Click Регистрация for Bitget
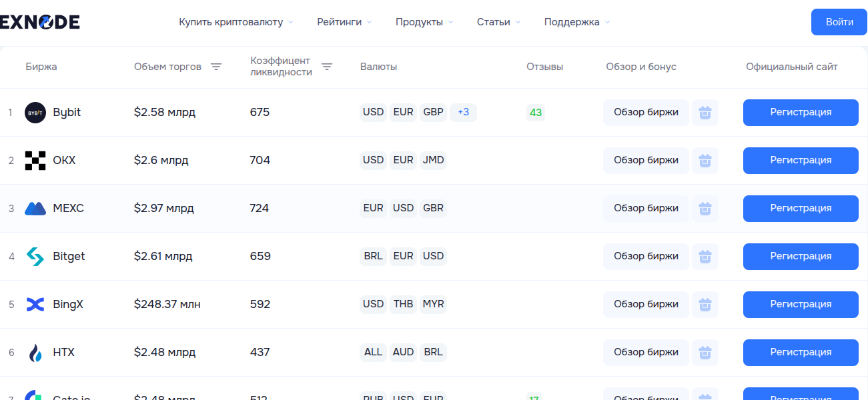Image resolution: width=868 pixels, height=400 pixels. tap(801, 257)
